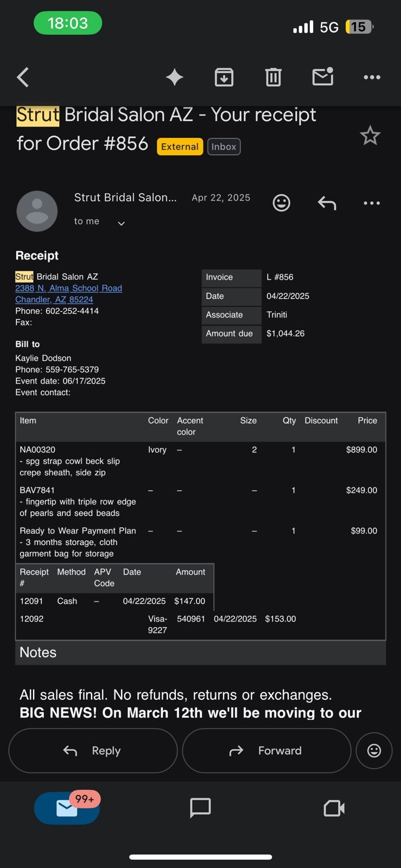This screenshot has height=868, width=401.
Task: Switch to the Chat tab
Action: click(x=200, y=808)
